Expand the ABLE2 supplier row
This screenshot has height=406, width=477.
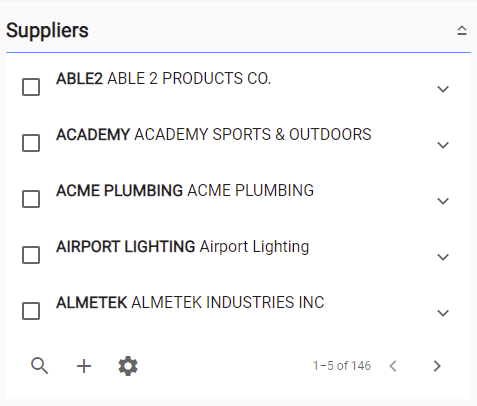pos(443,89)
